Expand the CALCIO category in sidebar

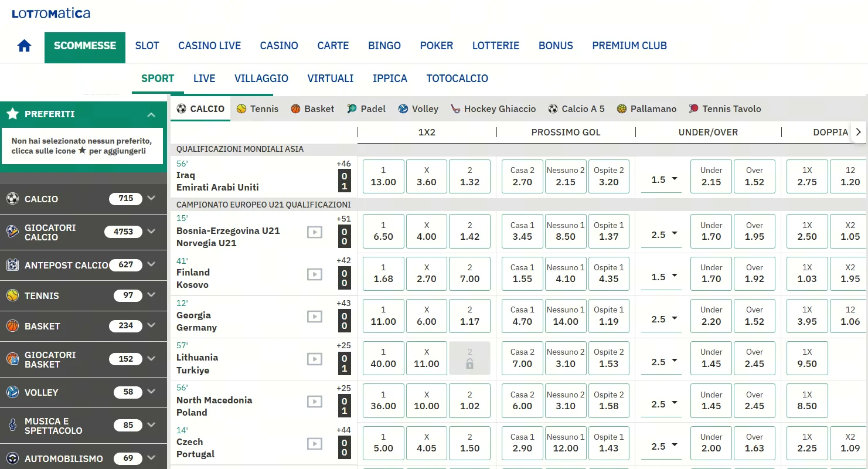pos(151,199)
